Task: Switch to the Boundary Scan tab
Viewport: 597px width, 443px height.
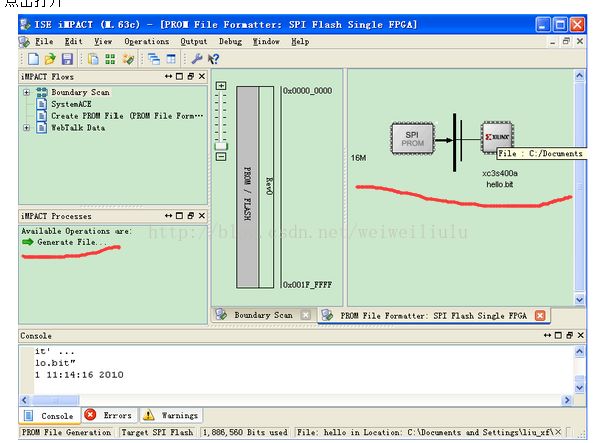Action: (263, 315)
